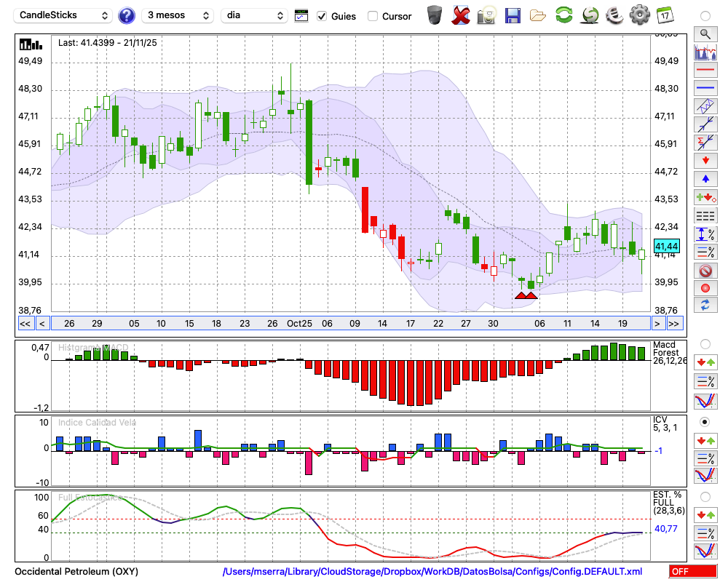The height and width of the screenshot is (582, 728).
Task: Select the blue horizontal line tool
Action: click(705, 88)
